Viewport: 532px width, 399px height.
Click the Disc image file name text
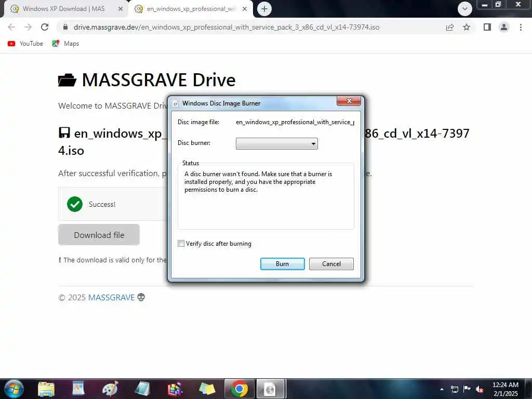point(295,122)
